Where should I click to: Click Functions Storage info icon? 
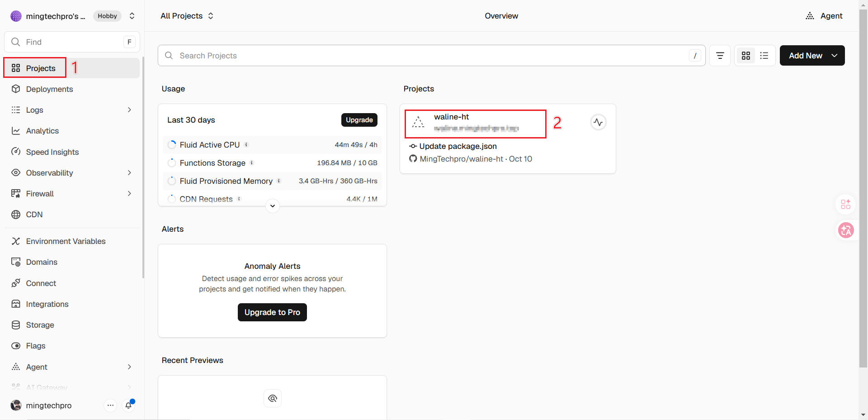click(x=252, y=163)
